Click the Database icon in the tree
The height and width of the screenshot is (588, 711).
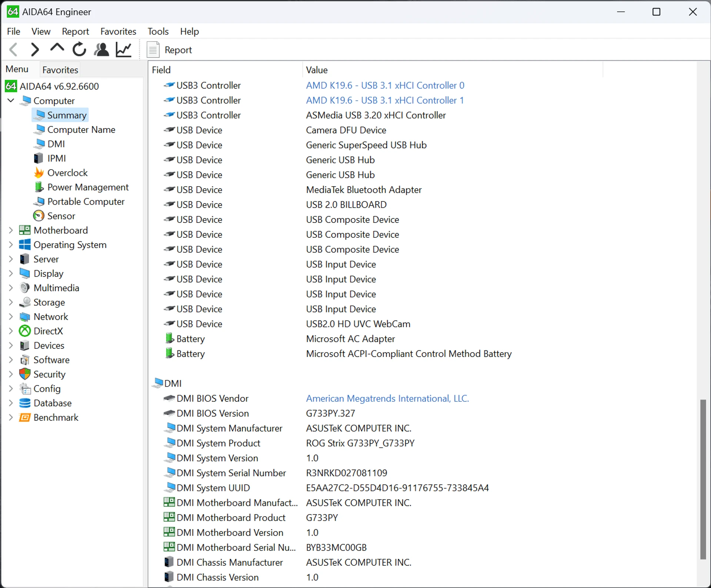pos(25,403)
